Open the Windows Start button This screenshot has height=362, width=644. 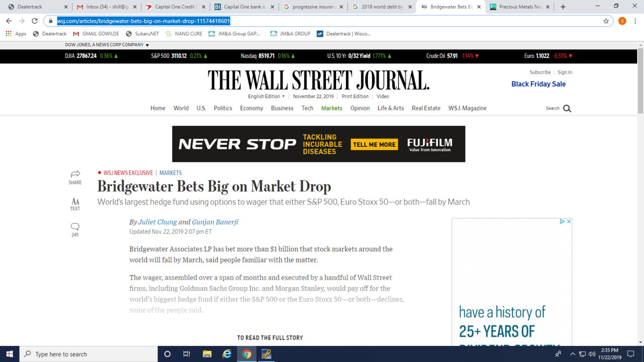pos(10,354)
